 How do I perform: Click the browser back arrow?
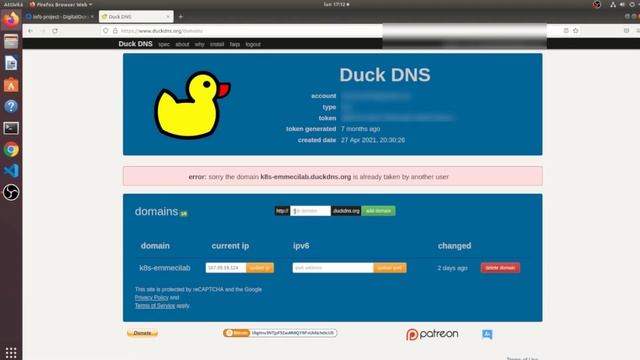[x=31, y=31]
